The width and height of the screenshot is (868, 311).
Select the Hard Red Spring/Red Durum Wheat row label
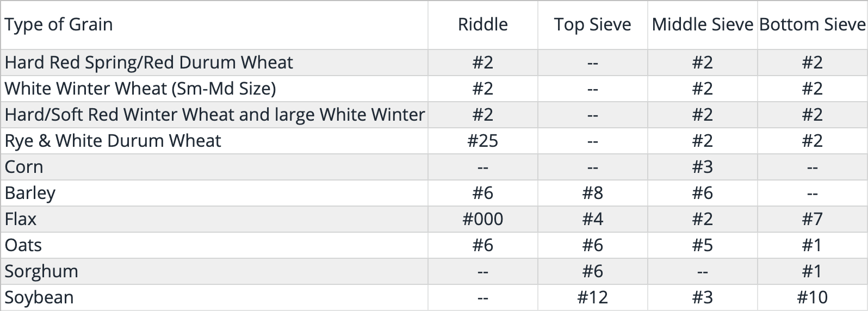click(148, 63)
